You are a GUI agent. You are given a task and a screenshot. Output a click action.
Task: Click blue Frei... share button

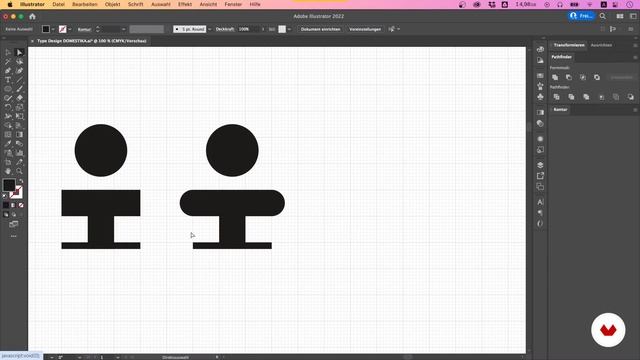point(581,16)
